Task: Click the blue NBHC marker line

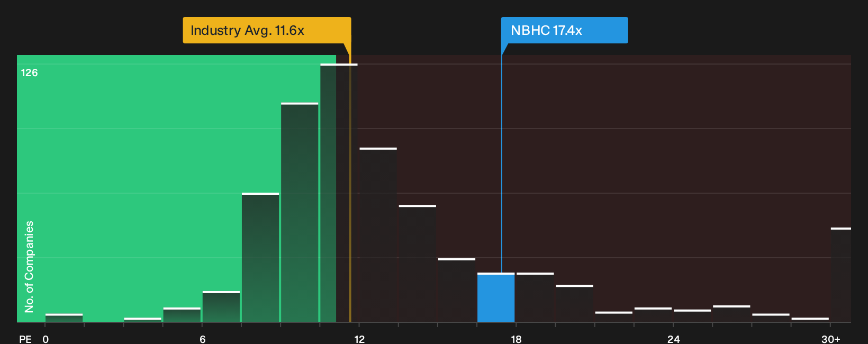Action: click(502, 159)
